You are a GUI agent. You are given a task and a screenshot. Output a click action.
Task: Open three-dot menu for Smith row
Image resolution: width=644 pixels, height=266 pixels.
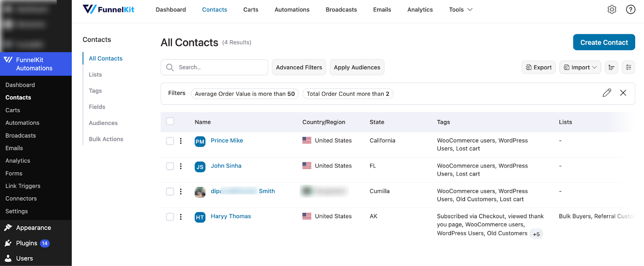click(x=181, y=192)
